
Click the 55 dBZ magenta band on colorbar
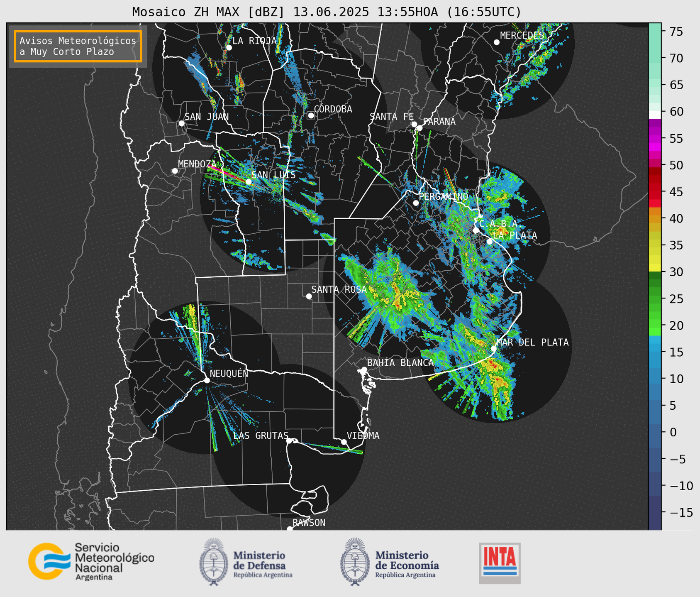(655, 139)
